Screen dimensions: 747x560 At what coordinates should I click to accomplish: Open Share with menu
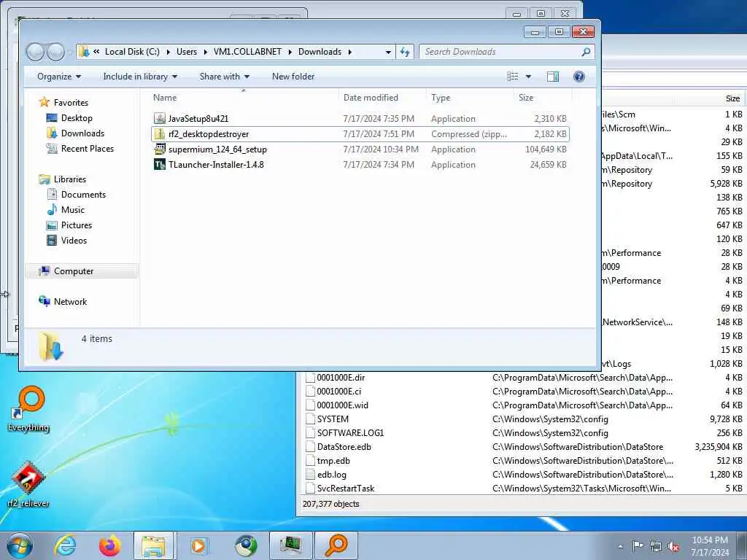(x=225, y=77)
